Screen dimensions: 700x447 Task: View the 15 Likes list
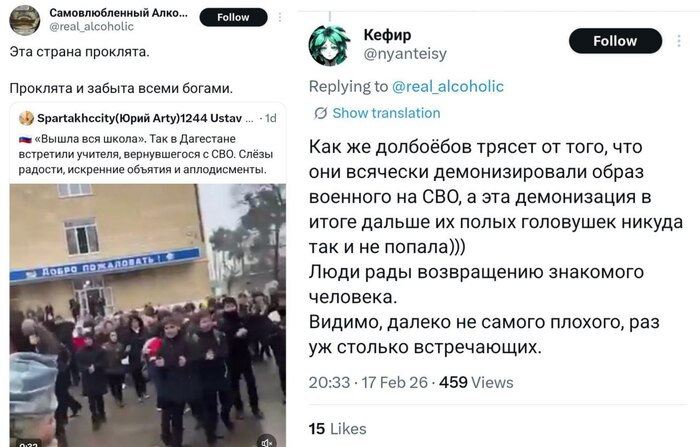click(x=337, y=429)
